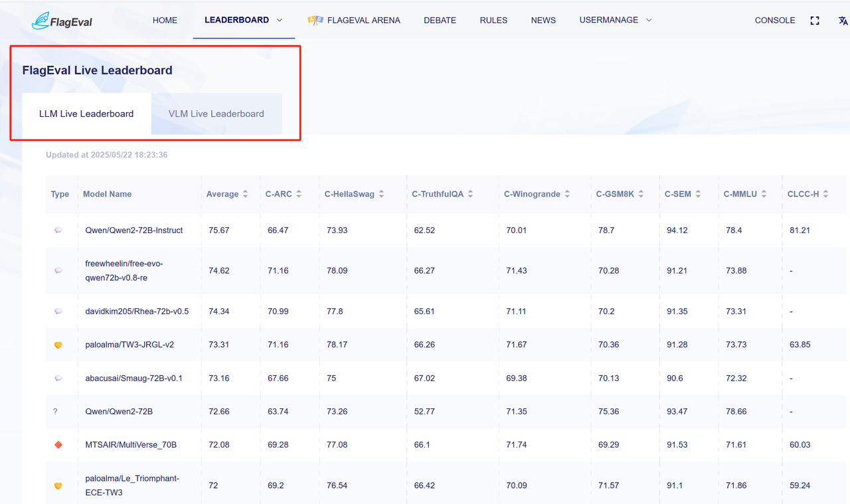This screenshot has height=504, width=850.
Task: Expand the Leaderboard dropdown menu
Action: pos(279,21)
